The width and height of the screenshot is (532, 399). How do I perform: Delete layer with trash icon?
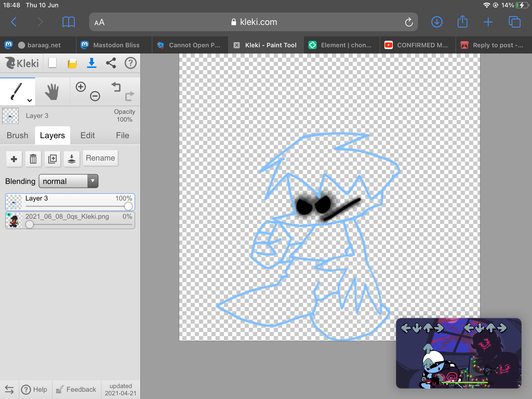(33, 159)
